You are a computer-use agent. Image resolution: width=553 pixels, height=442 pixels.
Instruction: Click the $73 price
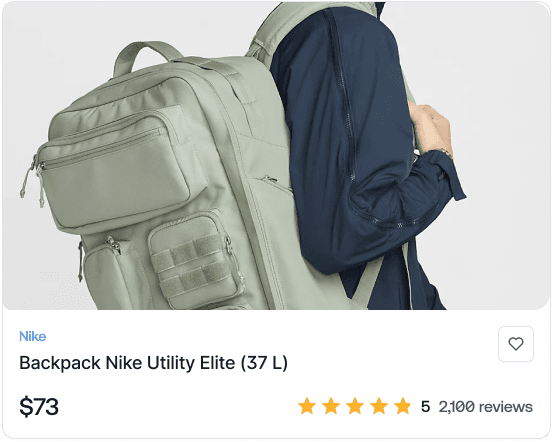click(39, 407)
